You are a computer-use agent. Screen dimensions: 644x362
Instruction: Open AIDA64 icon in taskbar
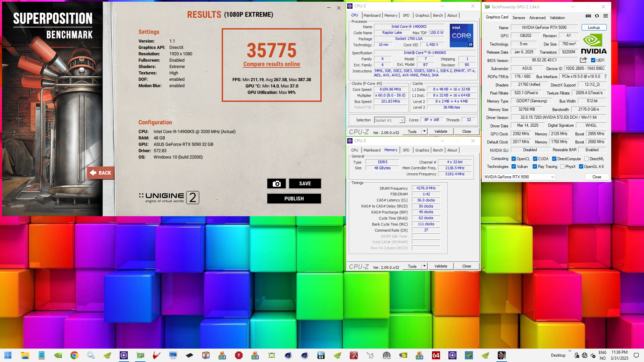pos(436,355)
